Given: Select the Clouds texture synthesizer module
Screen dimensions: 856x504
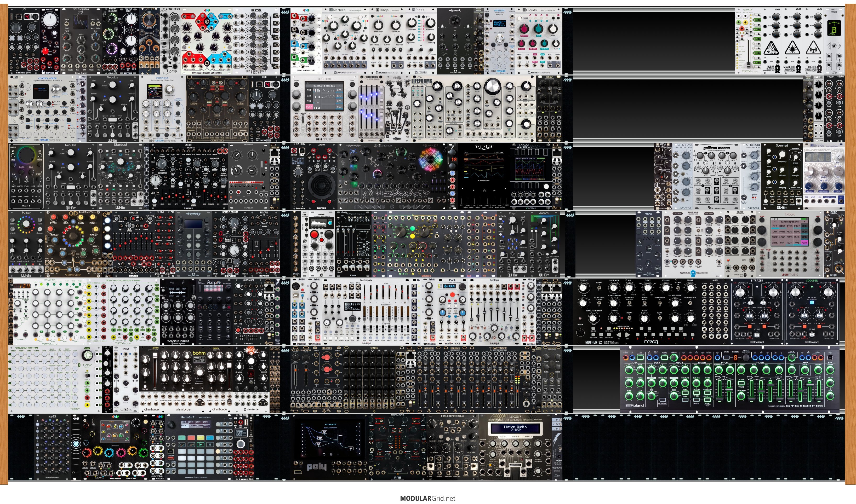Looking at the screenshot, I should point(539,41).
